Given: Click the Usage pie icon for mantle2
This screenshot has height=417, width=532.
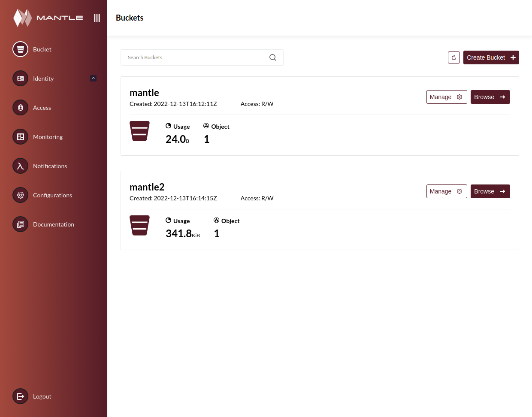Looking at the screenshot, I should tap(169, 221).
